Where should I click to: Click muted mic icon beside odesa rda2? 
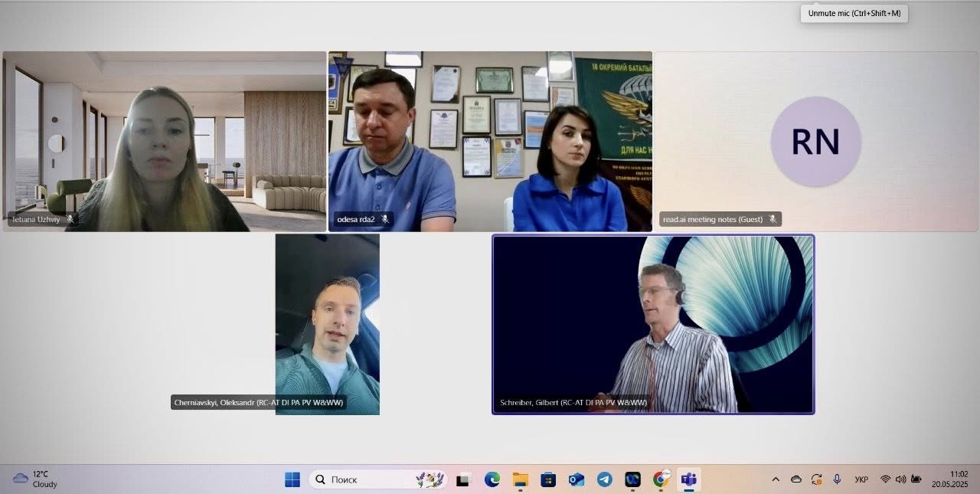pyautogui.click(x=385, y=220)
